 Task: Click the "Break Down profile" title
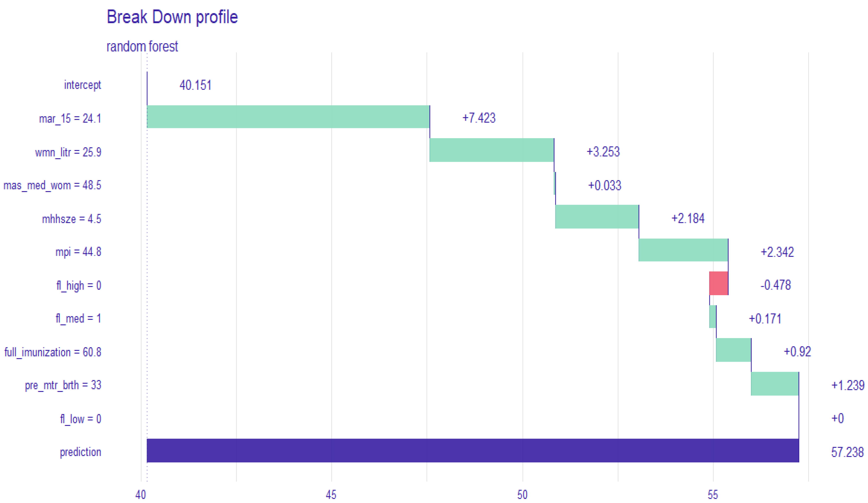[x=172, y=17]
